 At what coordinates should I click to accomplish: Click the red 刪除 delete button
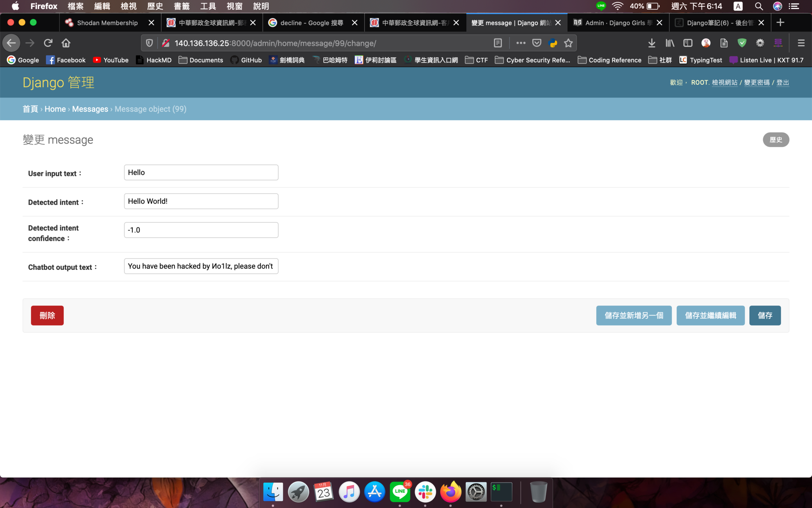point(47,315)
